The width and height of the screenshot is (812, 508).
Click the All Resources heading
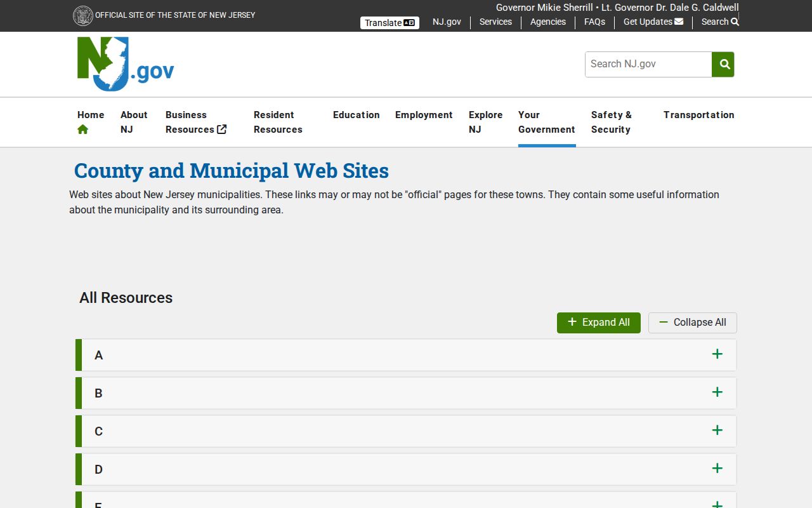126,298
